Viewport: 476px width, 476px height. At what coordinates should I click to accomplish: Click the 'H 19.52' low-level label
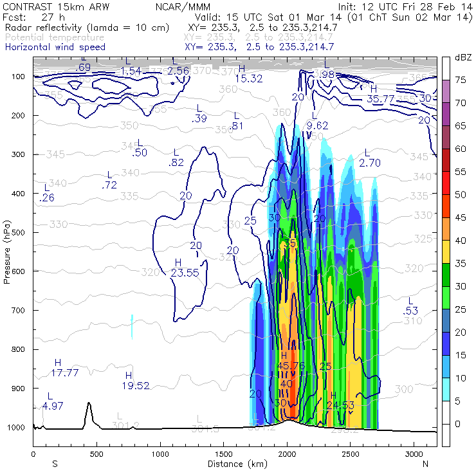click(136, 381)
